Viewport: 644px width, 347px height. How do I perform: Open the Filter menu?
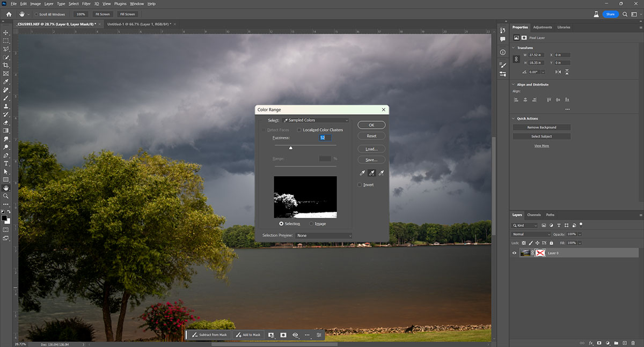[x=86, y=3]
